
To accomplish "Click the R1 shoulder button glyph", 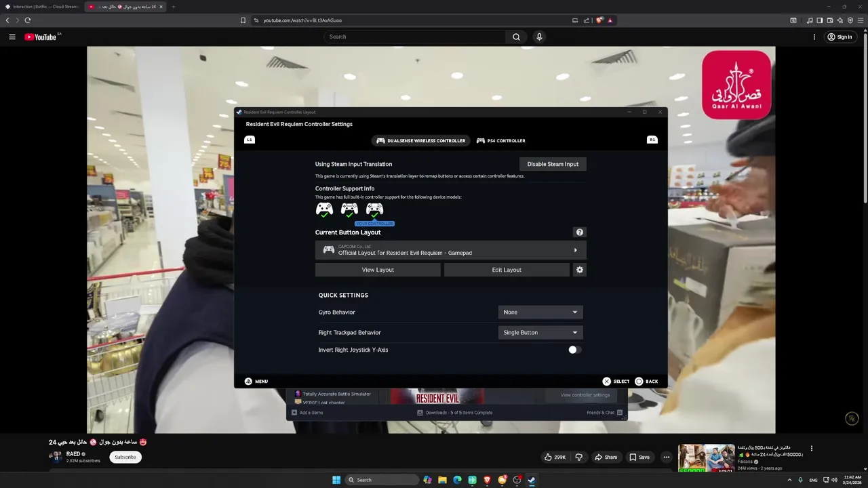I will [x=652, y=140].
